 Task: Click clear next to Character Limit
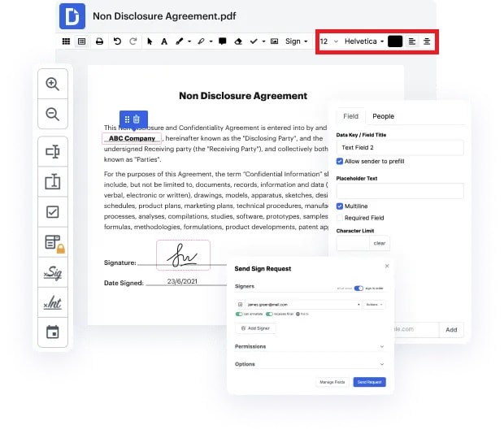[380, 243]
